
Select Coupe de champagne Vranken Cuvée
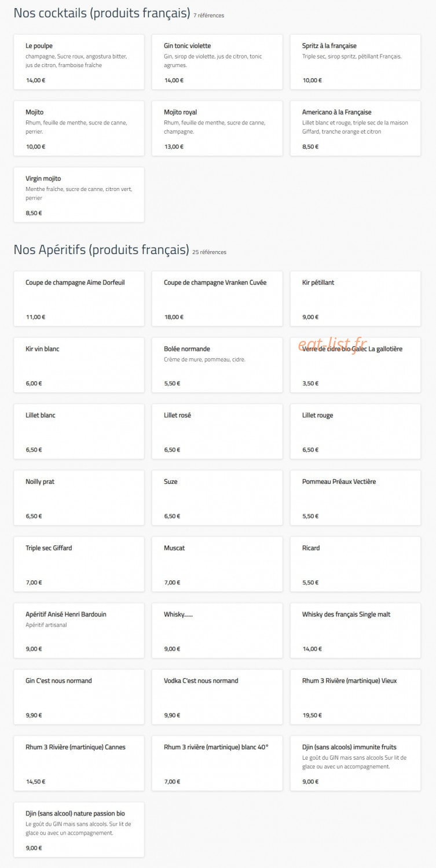tap(217, 299)
